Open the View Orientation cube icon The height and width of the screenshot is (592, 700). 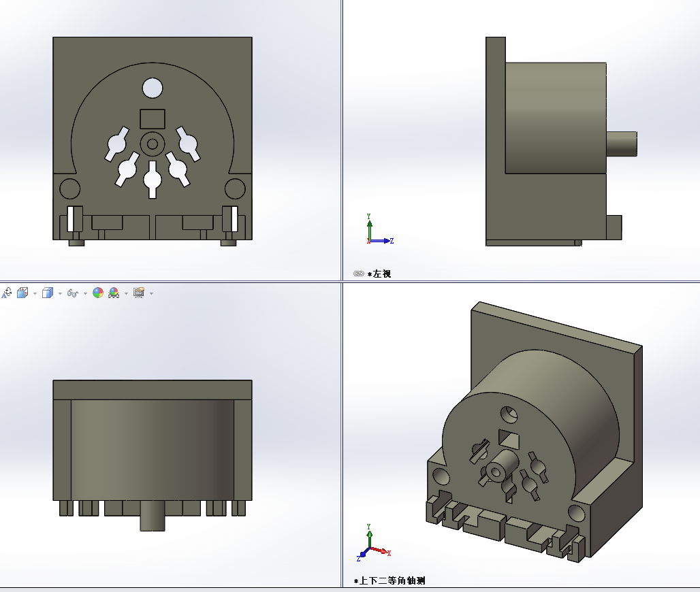[x=22, y=293]
